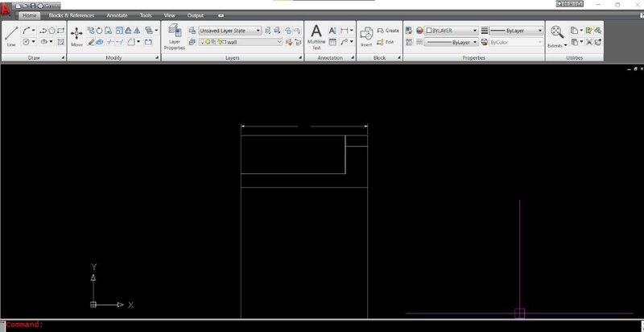Select the Circle tool in Draw panel
The width and height of the screenshot is (644, 332).
click(x=26, y=42)
